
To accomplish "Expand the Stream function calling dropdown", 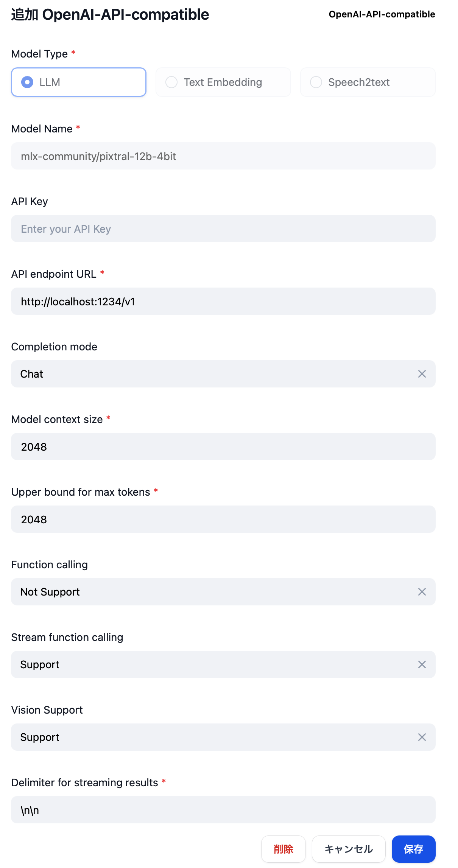I will [212, 664].
